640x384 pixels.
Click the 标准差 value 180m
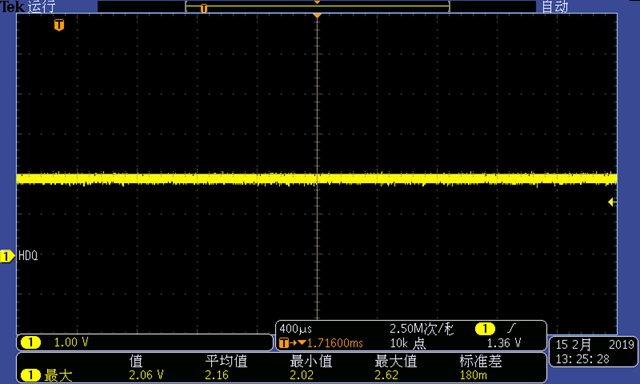point(473,375)
